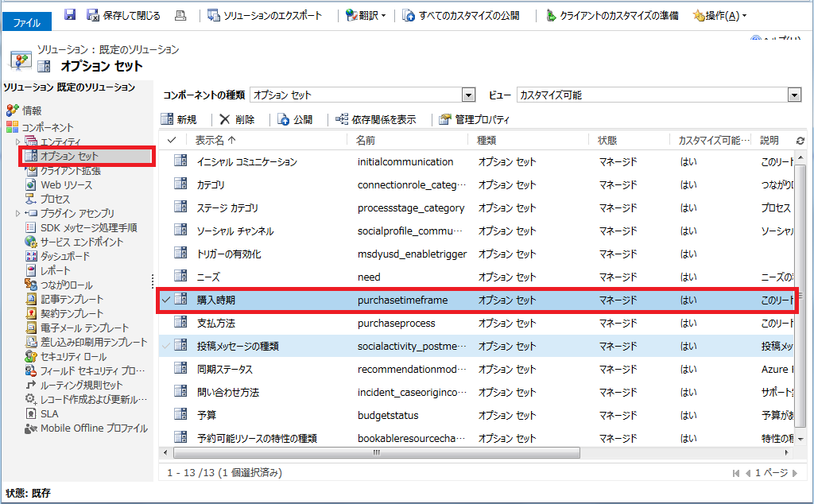
Task: Click vertical scrollbar down arrow
Action: [x=800, y=440]
